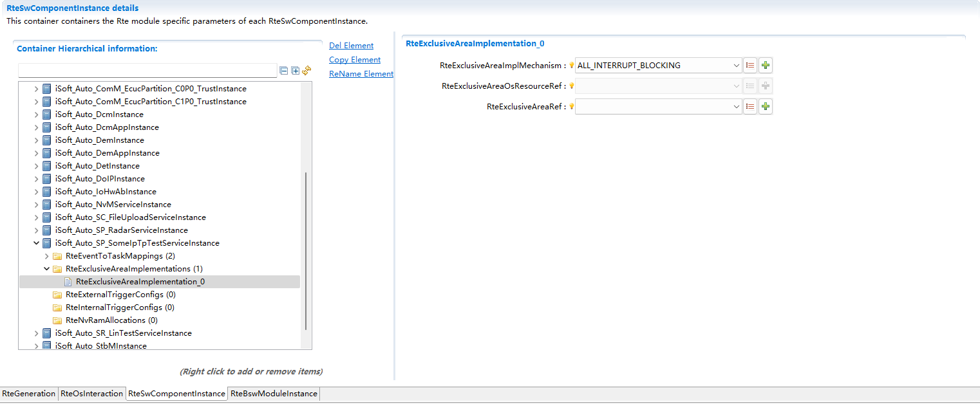980x404 pixels.
Task: Open the RteBswModuleInstance tab
Action: point(274,394)
